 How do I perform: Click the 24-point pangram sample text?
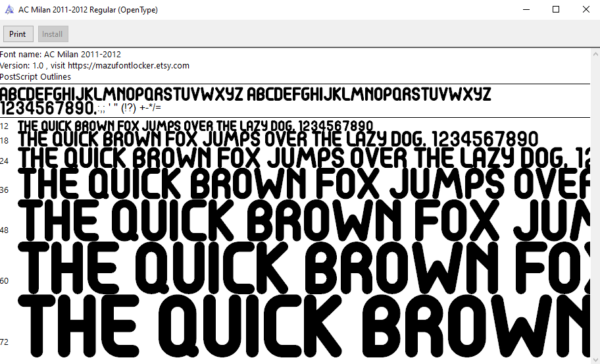click(304, 159)
